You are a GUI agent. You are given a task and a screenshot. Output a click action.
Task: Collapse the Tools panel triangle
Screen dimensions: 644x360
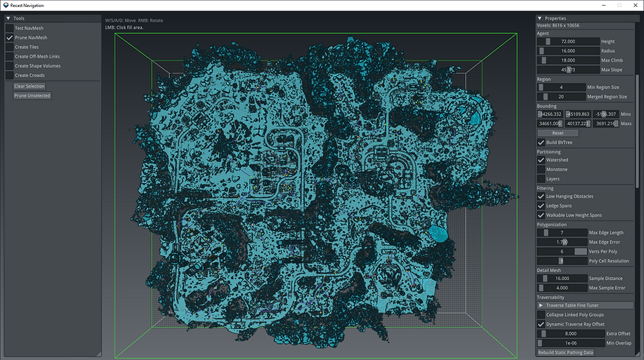(x=8, y=18)
